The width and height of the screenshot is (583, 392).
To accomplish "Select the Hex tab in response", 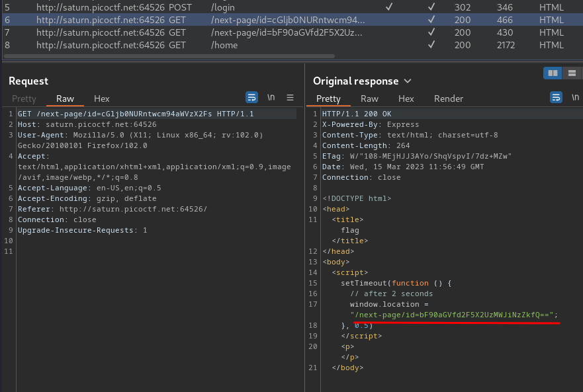I will [x=406, y=99].
